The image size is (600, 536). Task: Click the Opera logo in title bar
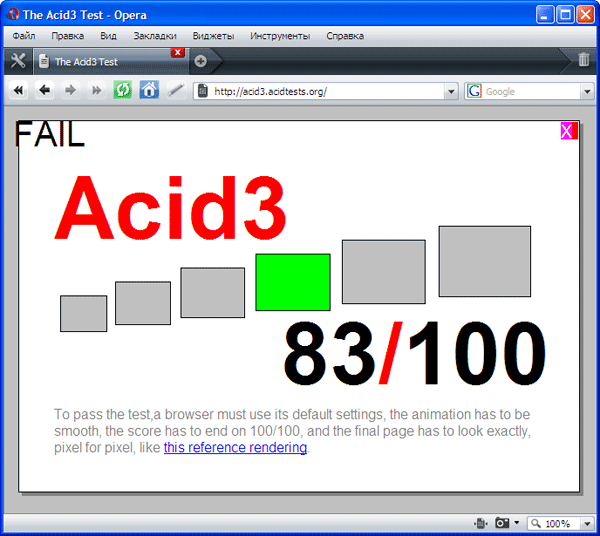pos(13,15)
